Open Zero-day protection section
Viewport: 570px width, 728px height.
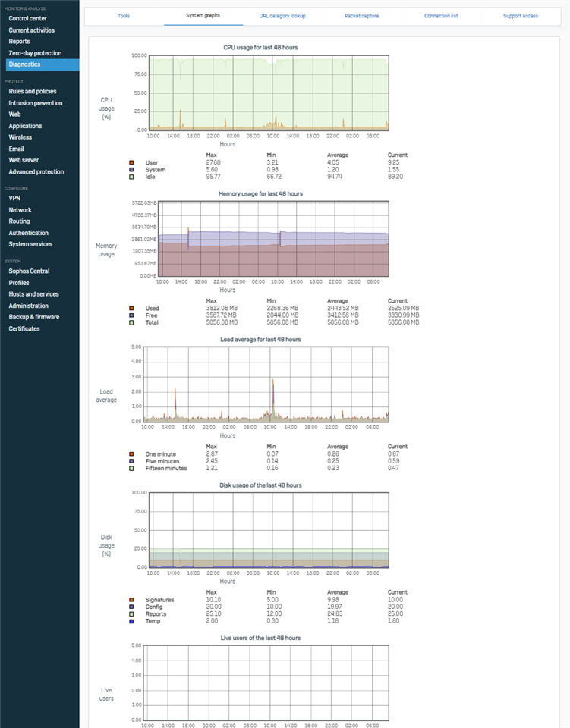[x=35, y=53]
